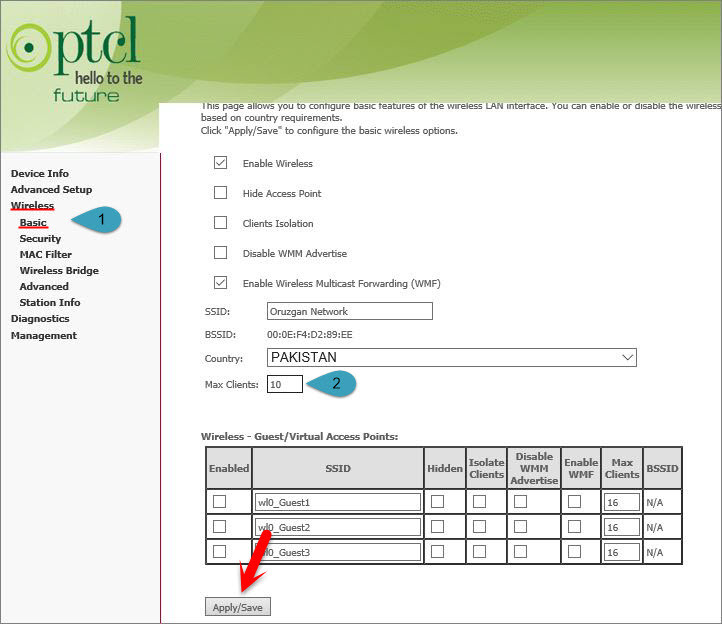Enable the wl0_Guest2 access point checkbox
This screenshot has height=624, width=722.
(220, 526)
